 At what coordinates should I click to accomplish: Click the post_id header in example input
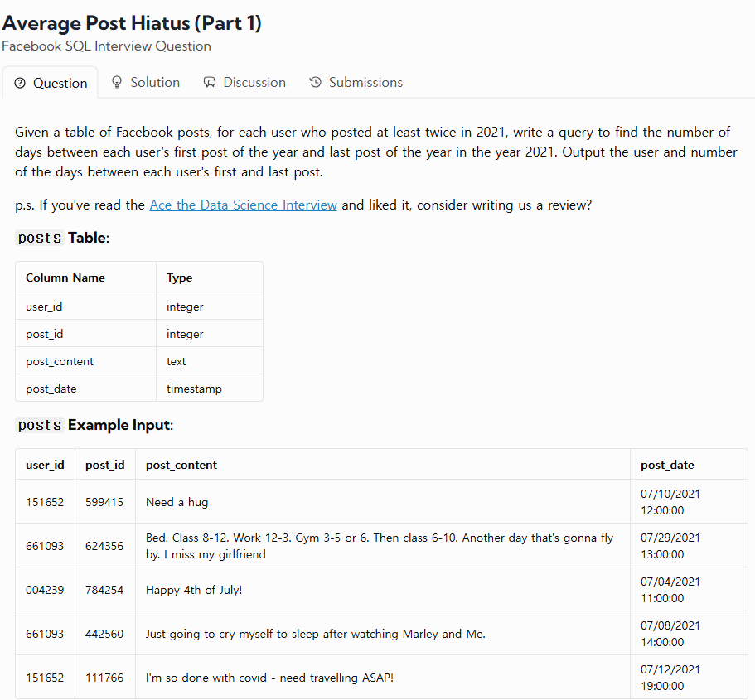click(x=105, y=465)
